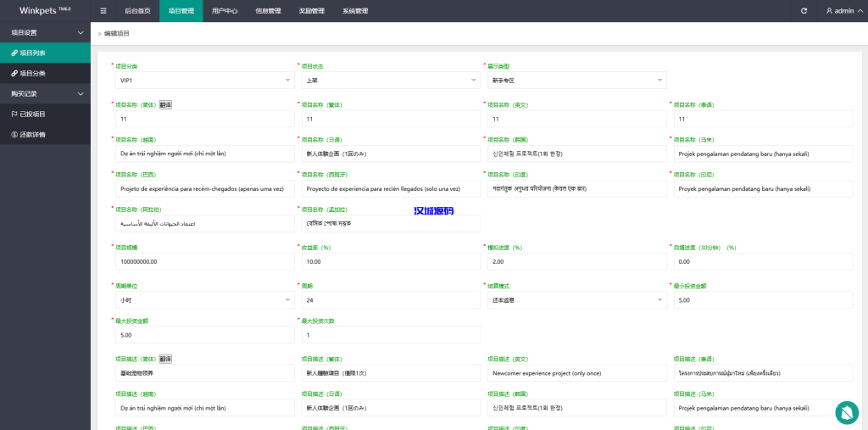Click the refresh icon in top bar

(x=804, y=11)
